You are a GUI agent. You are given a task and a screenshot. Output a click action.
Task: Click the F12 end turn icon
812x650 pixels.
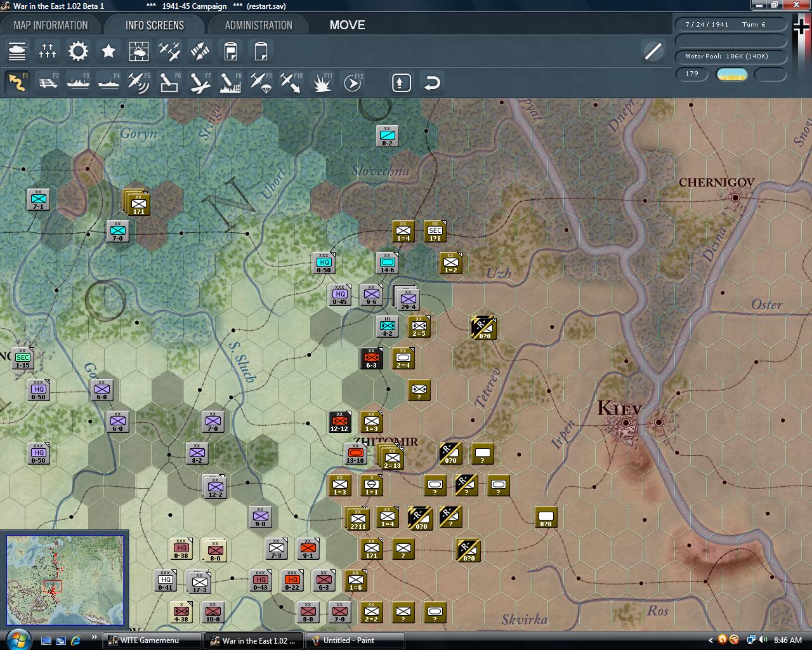(352, 83)
